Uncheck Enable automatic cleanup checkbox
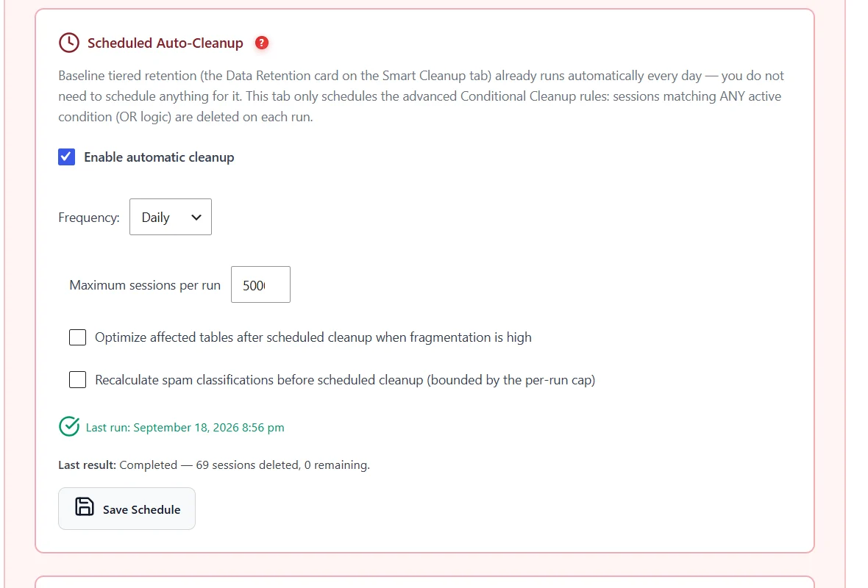 66,157
